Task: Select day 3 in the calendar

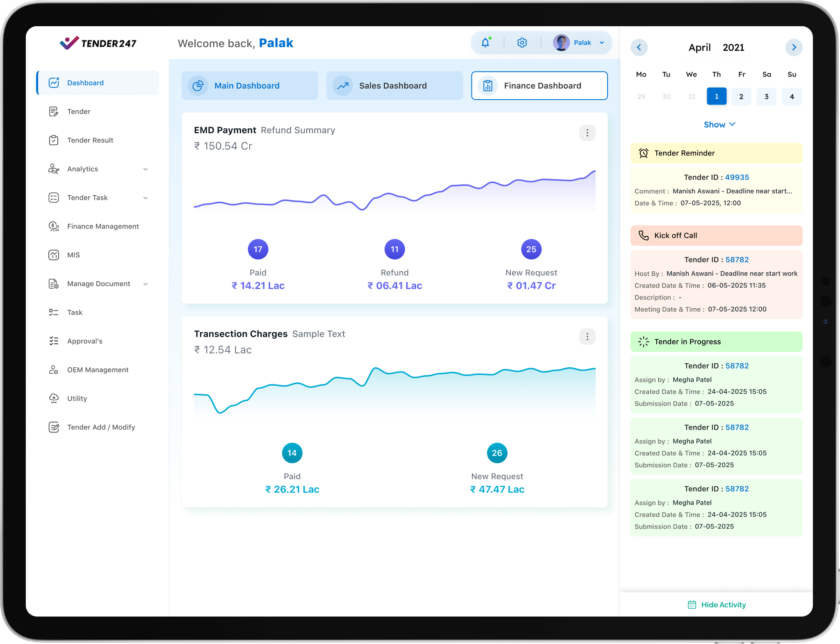Action: point(766,97)
